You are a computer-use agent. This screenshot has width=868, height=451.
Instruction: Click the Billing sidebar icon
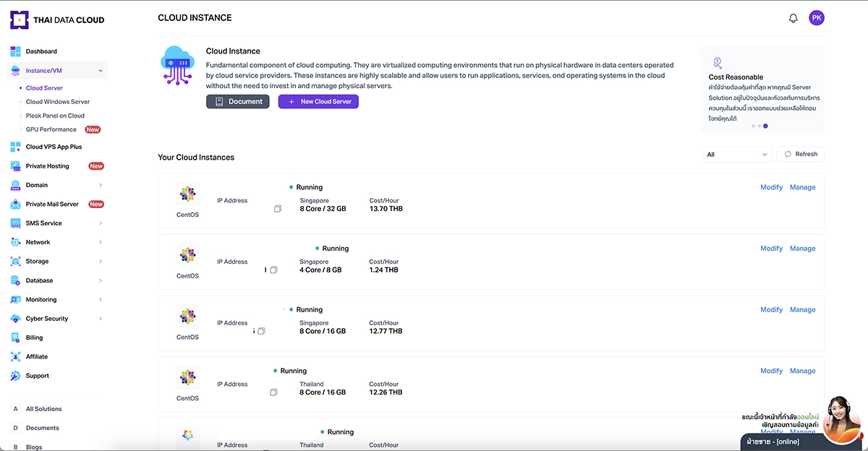(15, 338)
